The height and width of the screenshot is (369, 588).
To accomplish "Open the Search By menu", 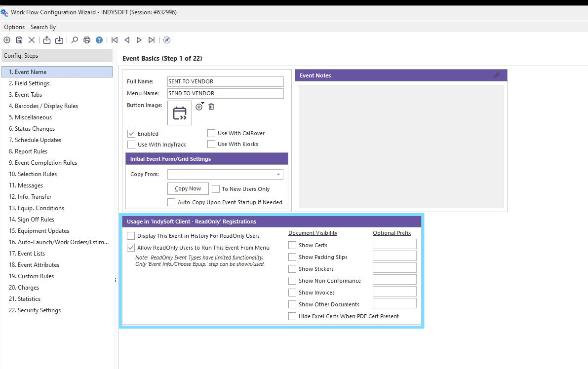I will (43, 27).
